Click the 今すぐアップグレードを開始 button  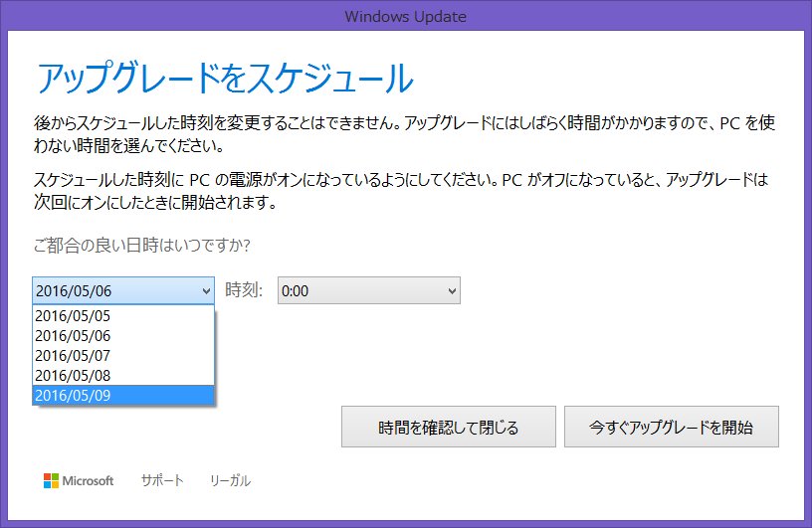point(671,427)
